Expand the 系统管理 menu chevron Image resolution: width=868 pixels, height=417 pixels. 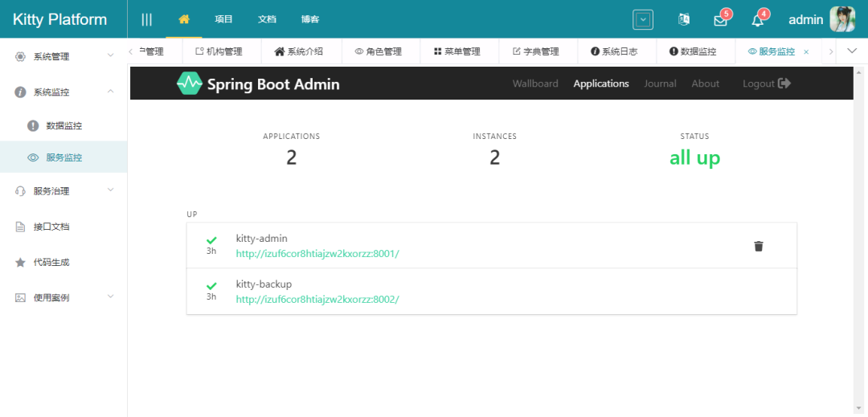[111, 56]
